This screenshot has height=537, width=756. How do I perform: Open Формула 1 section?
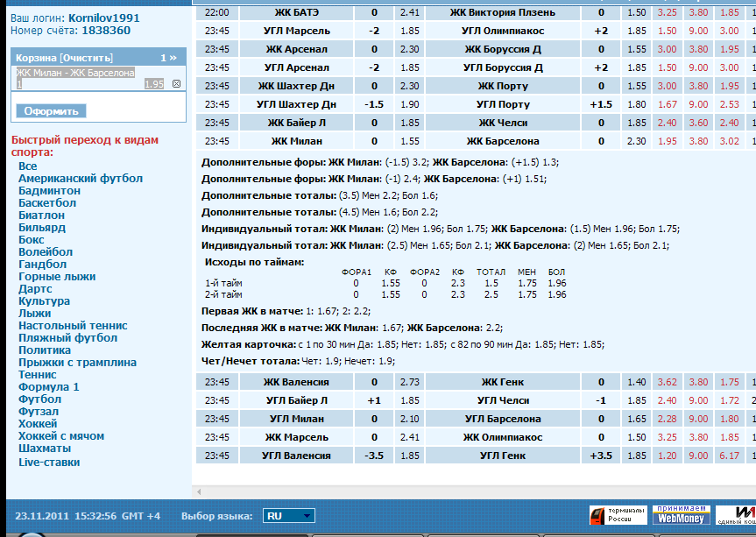(49, 387)
